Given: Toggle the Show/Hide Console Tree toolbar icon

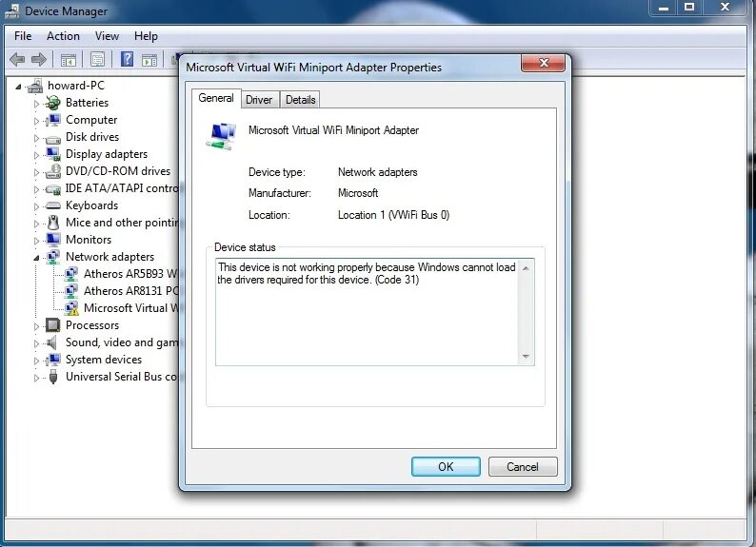Looking at the screenshot, I should 68,60.
